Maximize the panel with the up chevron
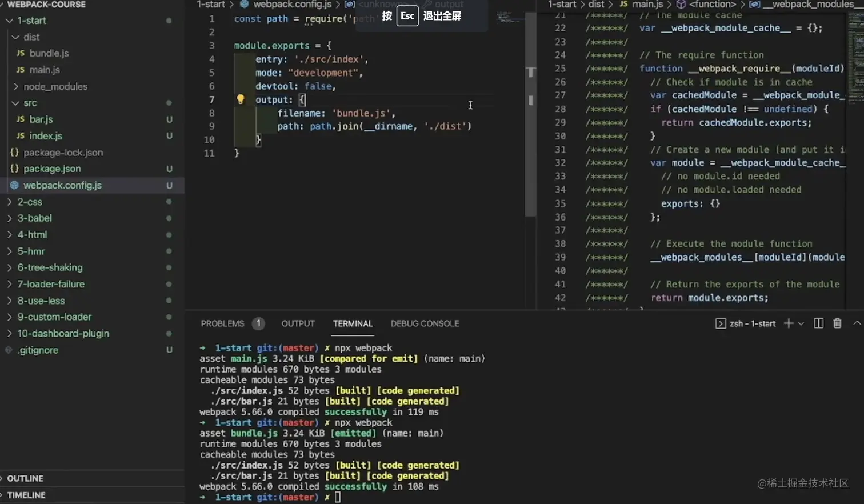 857,323
